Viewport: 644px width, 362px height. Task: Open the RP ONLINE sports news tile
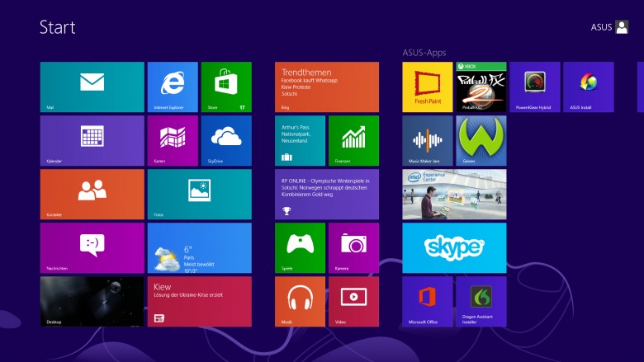[x=327, y=195]
